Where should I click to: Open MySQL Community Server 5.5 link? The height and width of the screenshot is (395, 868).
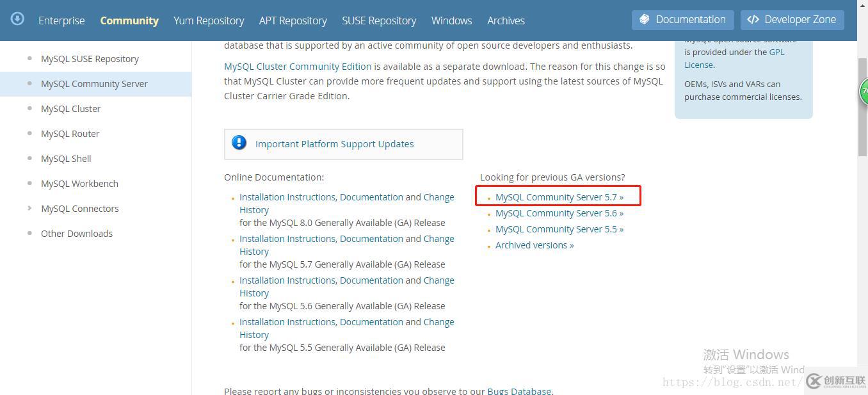pyautogui.click(x=559, y=229)
